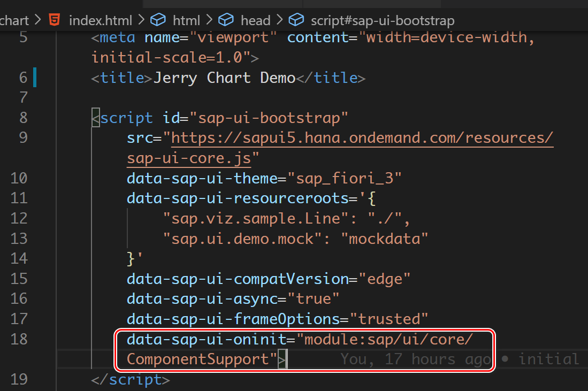
Task: Click line number 8 in gutter
Action: tap(23, 118)
